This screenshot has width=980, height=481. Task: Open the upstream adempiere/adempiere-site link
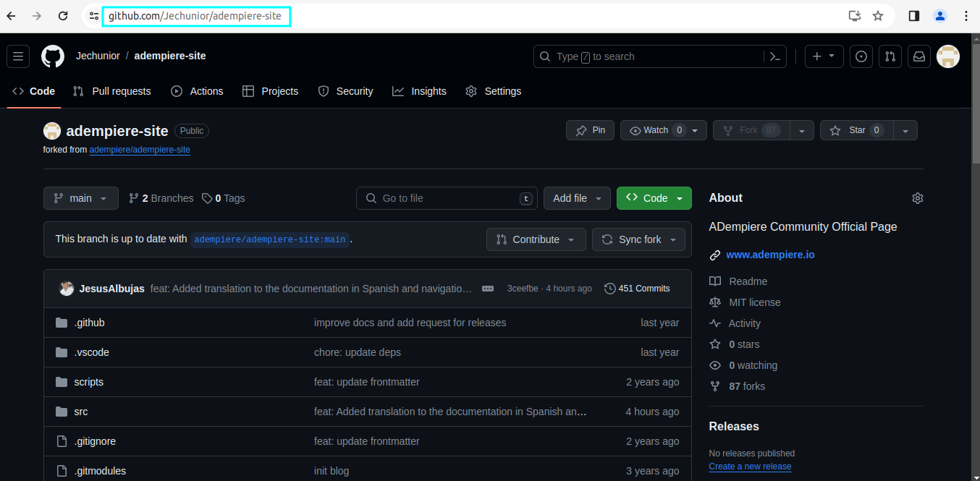coord(140,150)
